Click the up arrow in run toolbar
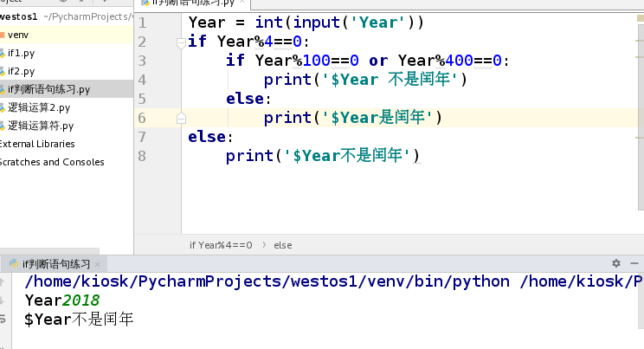Viewport: 644px width, 349px height. click(x=2, y=282)
